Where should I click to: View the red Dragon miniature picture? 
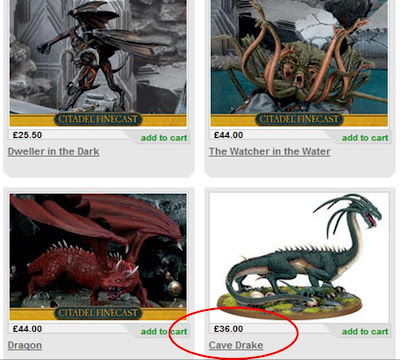click(98, 257)
